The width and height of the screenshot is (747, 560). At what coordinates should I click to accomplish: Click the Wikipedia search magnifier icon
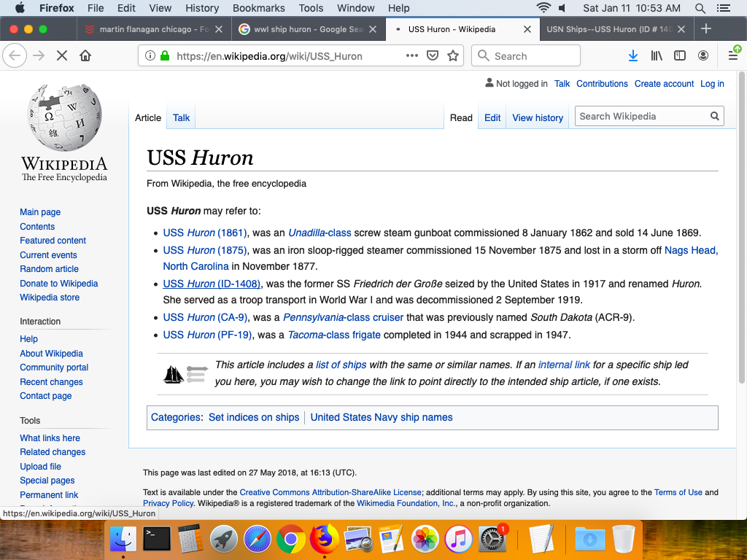pos(715,117)
